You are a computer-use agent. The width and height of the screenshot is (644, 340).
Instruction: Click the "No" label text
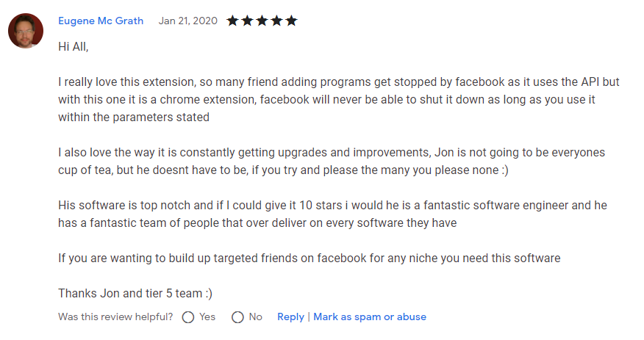pos(255,317)
